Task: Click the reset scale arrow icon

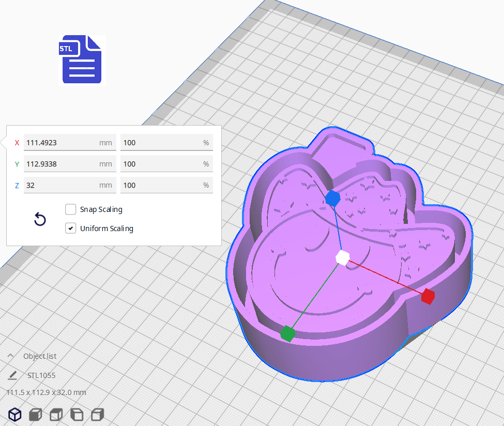Action: coord(40,220)
